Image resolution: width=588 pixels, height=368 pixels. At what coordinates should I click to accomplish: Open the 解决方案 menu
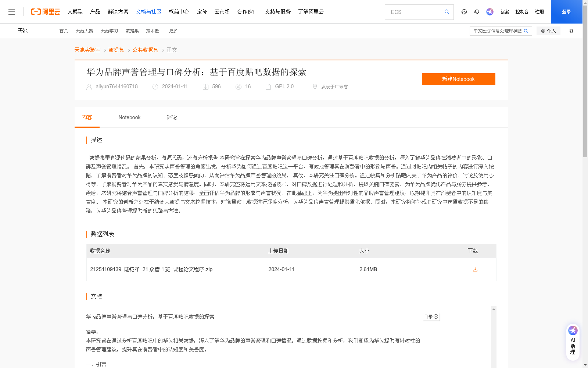(118, 12)
